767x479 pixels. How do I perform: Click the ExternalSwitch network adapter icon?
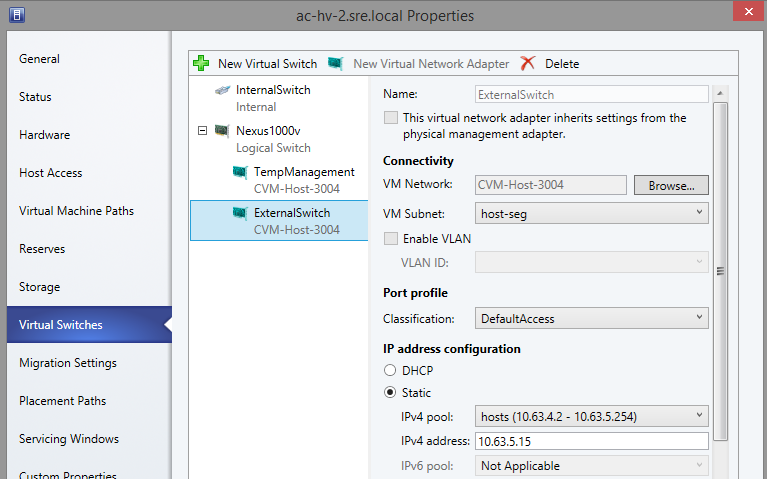240,213
